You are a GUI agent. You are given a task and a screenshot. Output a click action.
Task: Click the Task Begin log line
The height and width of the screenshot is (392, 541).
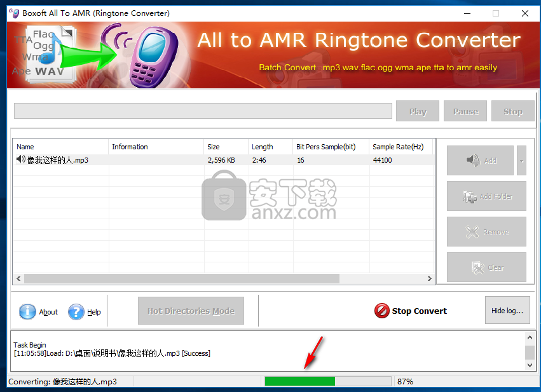[30, 345]
